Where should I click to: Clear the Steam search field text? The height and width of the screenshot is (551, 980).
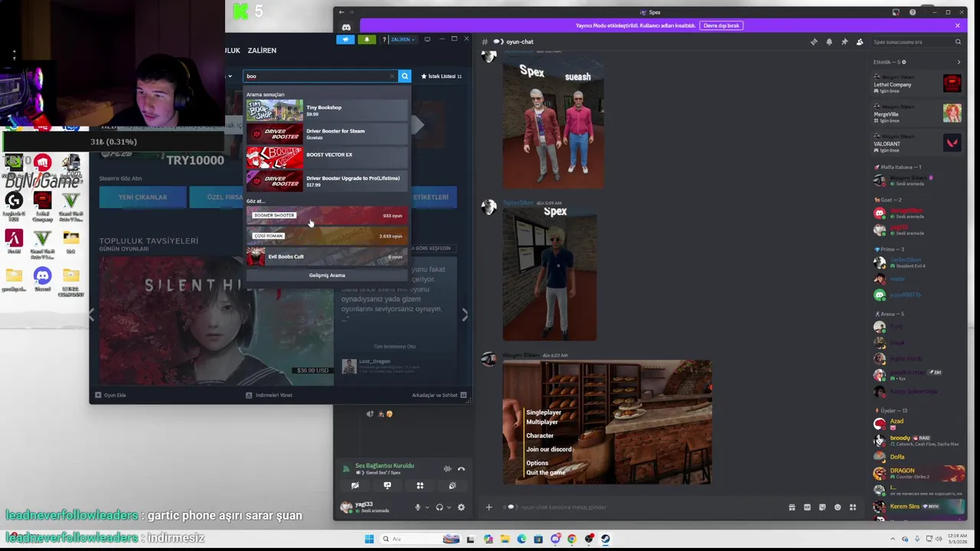click(392, 76)
